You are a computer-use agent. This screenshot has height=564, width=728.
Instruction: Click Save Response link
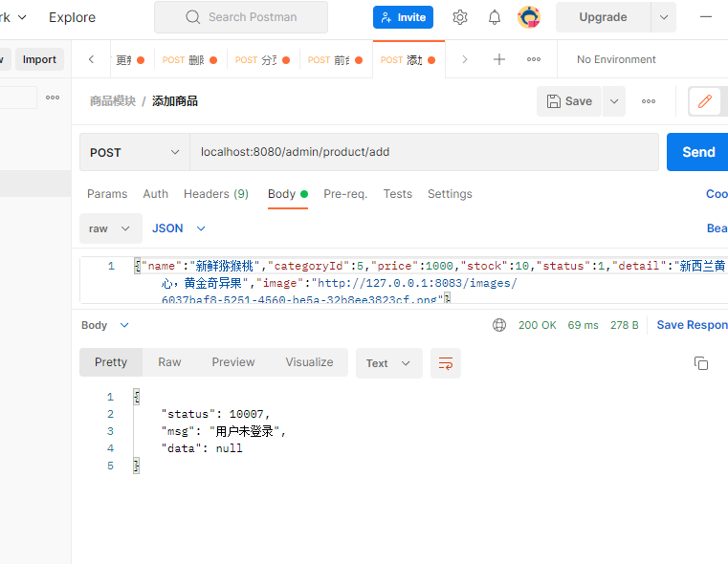pos(693,325)
